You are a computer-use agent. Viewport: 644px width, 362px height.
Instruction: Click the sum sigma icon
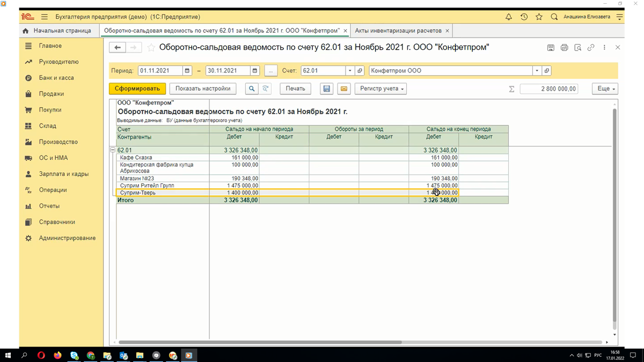[511, 89]
